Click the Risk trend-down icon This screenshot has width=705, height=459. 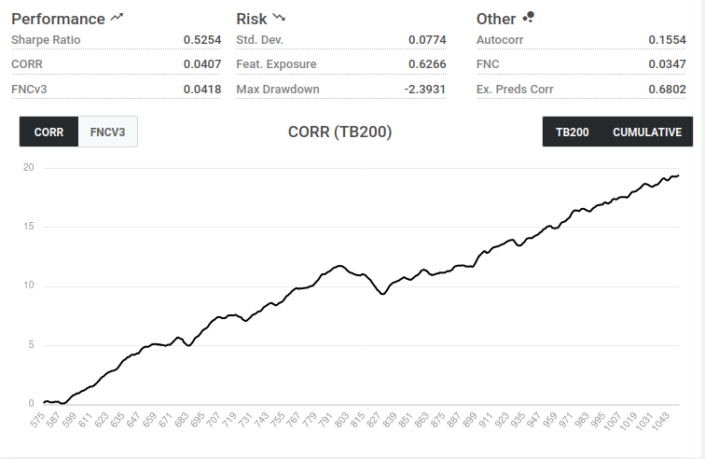279,18
